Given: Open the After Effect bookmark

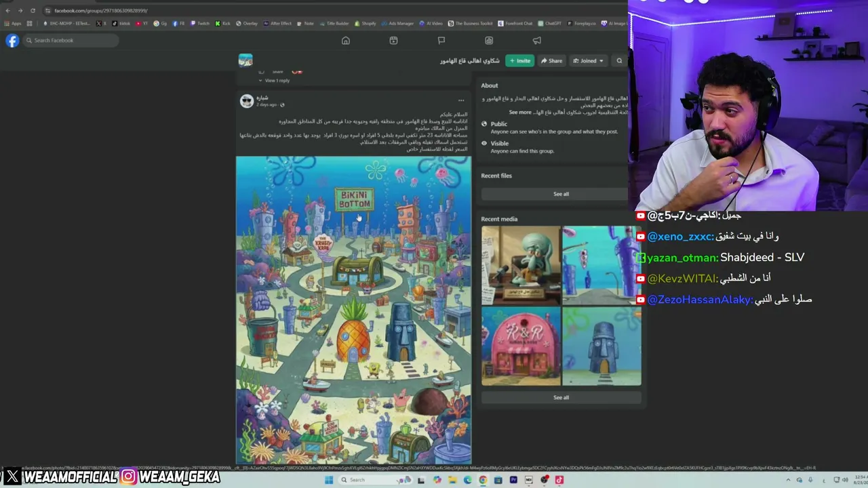Looking at the screenshot, I should (x=278, y=24).
